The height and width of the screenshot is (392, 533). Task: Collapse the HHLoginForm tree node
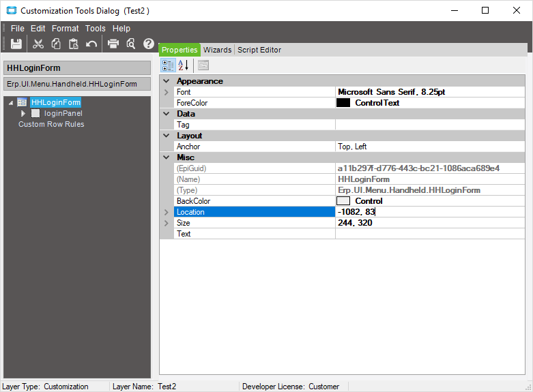11,103
